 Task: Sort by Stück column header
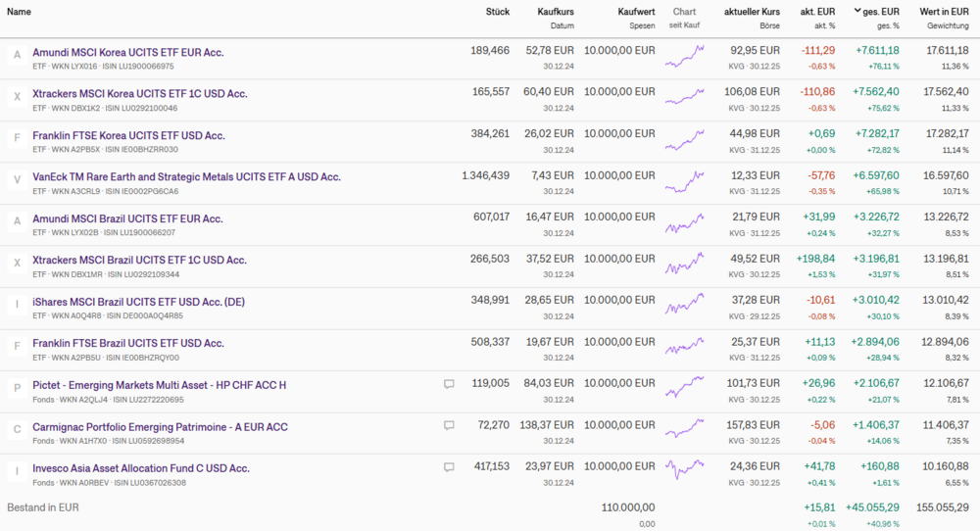pyautogui.click(x=498, y=12)
